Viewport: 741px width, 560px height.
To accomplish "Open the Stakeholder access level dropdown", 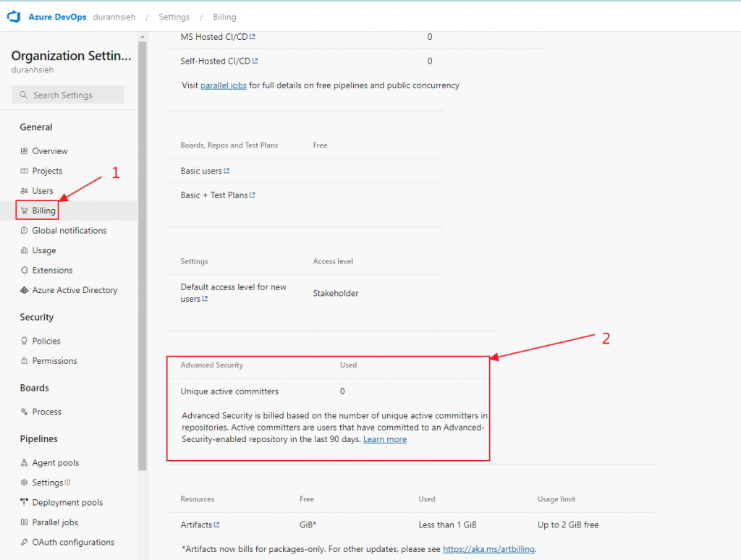I will 336,294.
